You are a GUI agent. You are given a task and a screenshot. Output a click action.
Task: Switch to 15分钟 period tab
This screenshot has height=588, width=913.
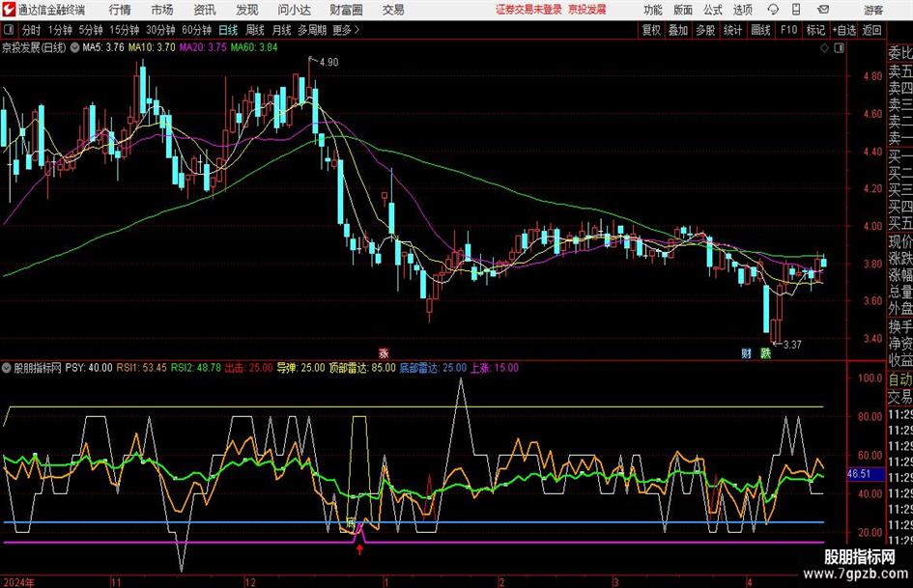coord(125,30)
